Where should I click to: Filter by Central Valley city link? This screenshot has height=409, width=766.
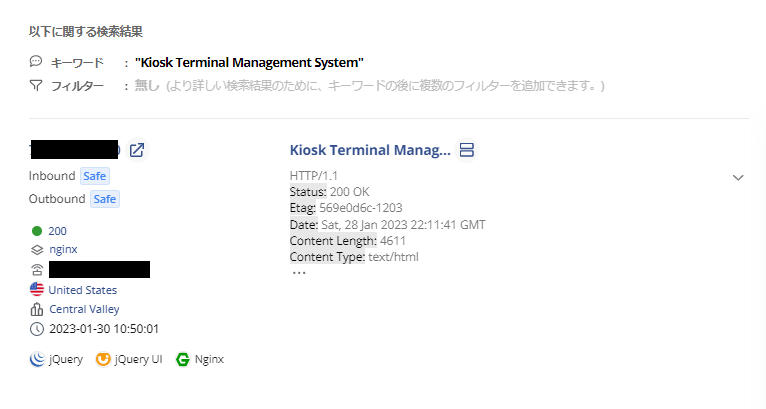point(84,309)
